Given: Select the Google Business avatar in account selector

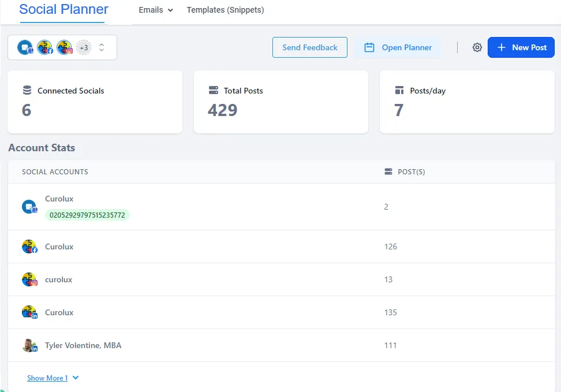Looking at the screenshot, I should click(x=25, y=47).
